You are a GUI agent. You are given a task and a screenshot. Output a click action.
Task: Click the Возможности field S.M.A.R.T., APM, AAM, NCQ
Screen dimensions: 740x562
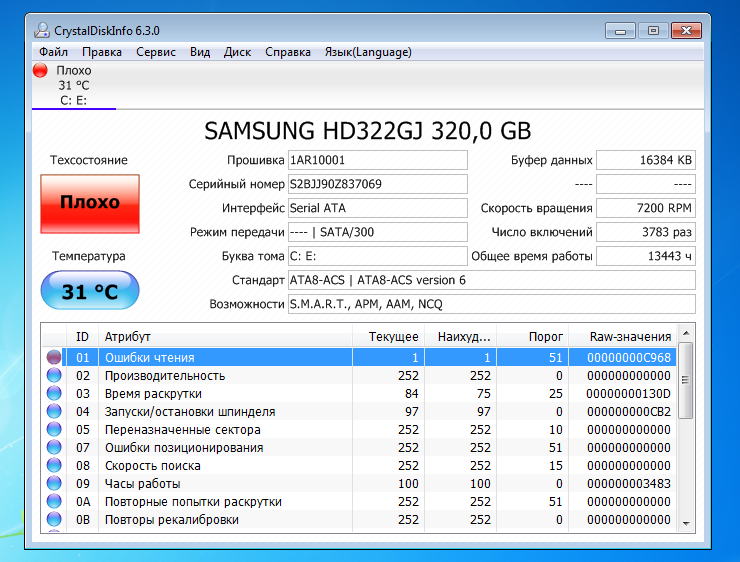[x=492, y=304]
